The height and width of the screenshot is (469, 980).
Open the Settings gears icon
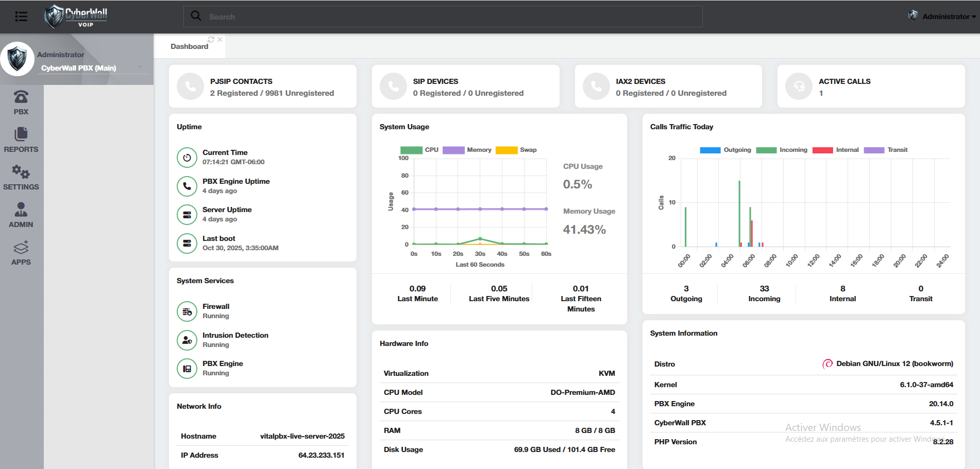21,178
